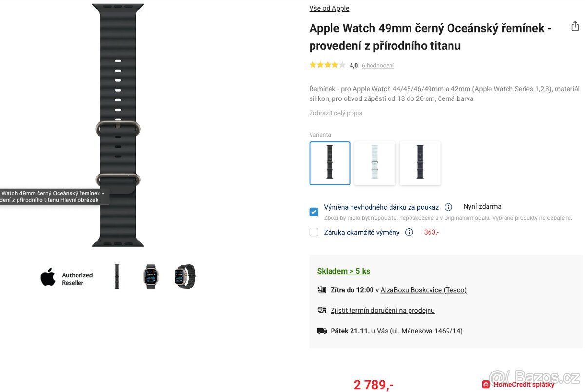Click the HomeCredit splátky icon
Image resolution: width=585 pixels, height=392 pixels.
[x=486, y=384]
